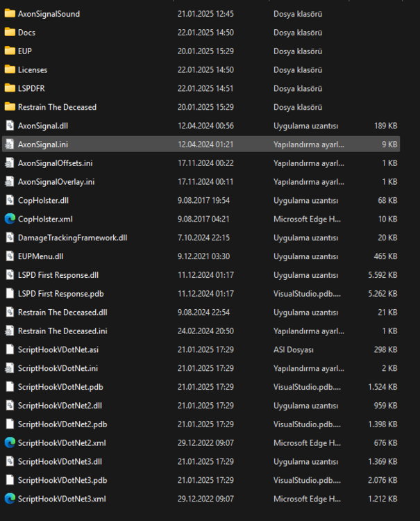The width and height of the screenshot is (420, 521).
Task: Select the Docs folder name
Action: point(26,33)
